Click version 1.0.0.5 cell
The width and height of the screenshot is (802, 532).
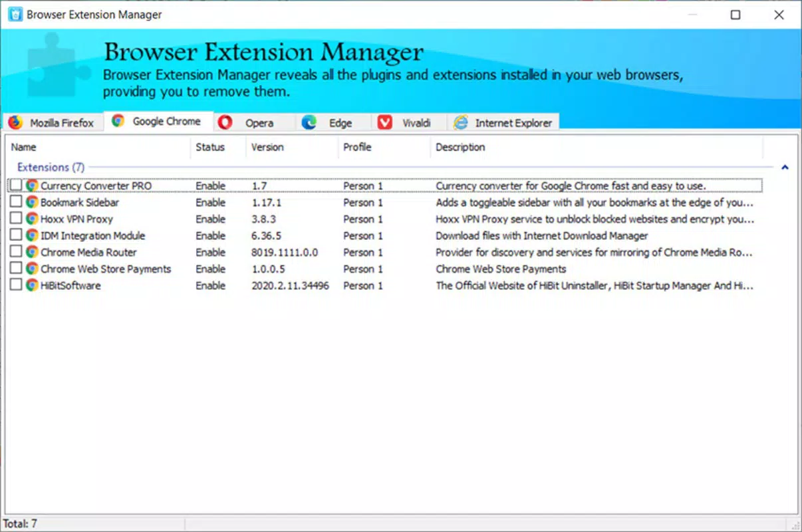pos(268,269)
